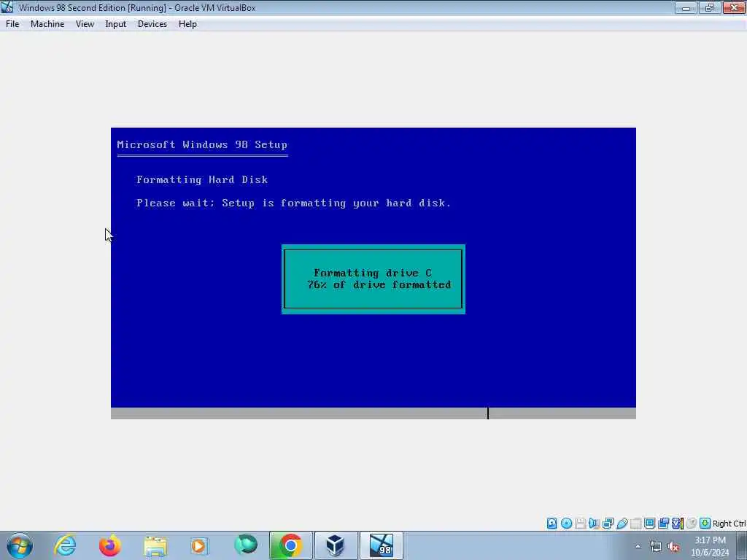Close the VirtualBox VM window
747x560 pixels.
tap(734, 7)
